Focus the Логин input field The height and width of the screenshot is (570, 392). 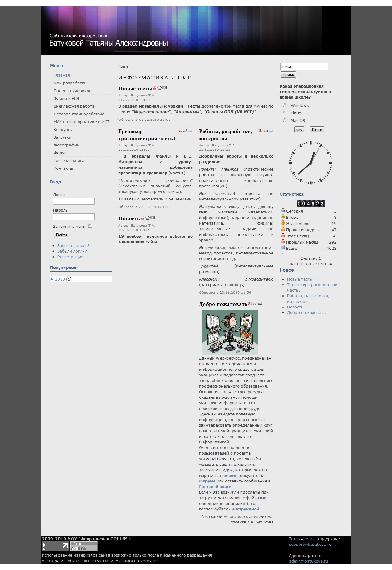click(x=74, y=201)
